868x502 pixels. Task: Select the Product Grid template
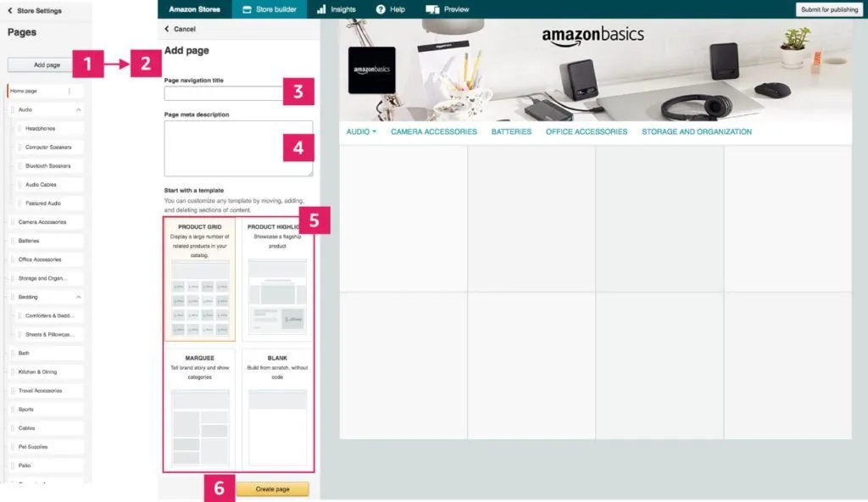(199, 279)
